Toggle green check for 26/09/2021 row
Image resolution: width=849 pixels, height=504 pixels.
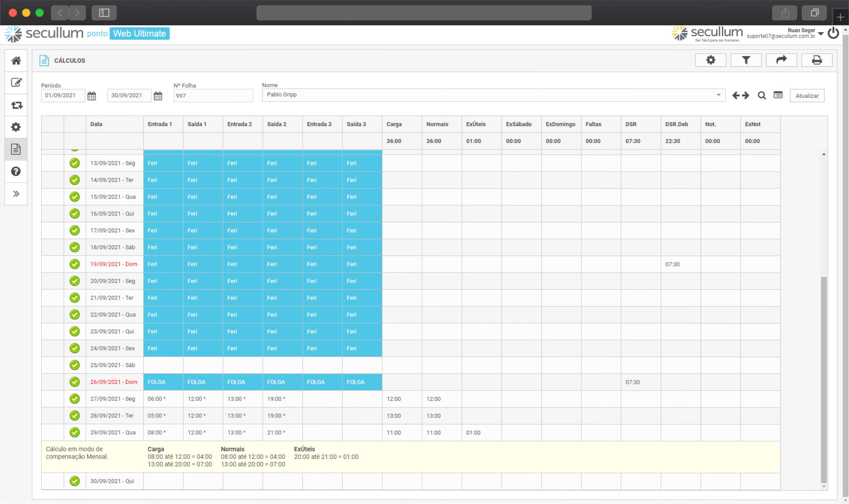pyautogui.click(x=75, y=382)
